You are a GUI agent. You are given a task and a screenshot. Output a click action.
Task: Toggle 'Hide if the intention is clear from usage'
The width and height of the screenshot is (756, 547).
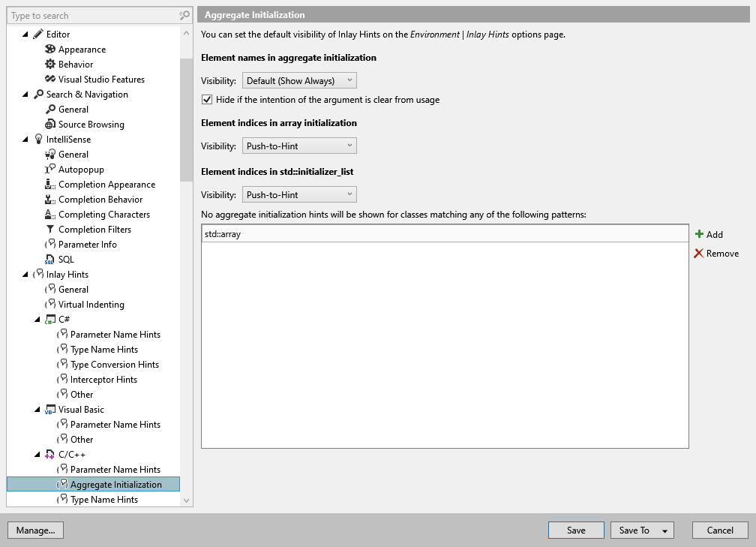(x=206, y=99)
